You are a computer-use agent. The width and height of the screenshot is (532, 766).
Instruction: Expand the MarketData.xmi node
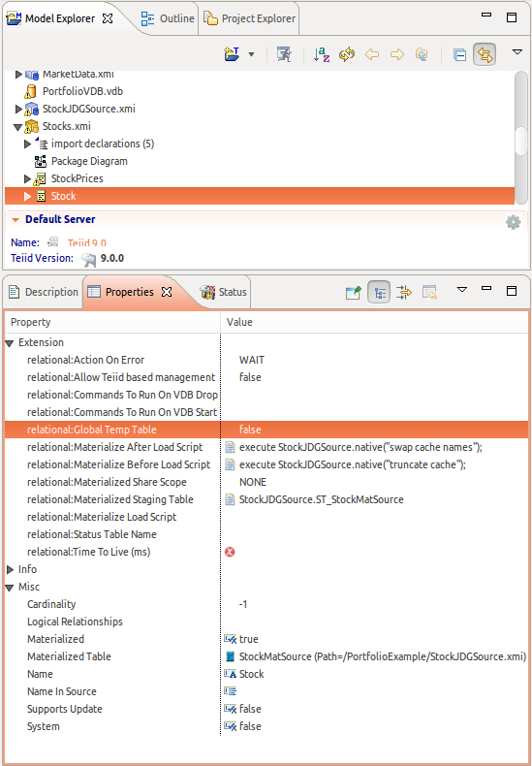point(18,75)
